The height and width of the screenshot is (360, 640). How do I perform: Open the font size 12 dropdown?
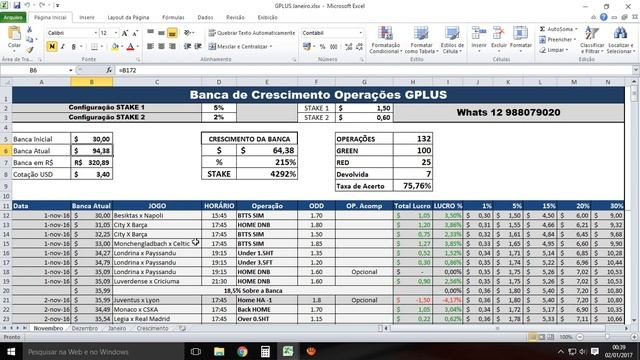coord(116,33)
